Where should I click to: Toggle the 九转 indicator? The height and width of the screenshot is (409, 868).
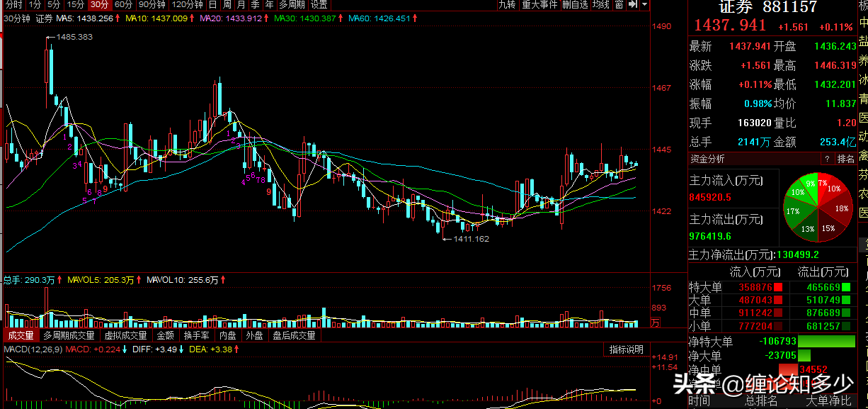point(507,4)
